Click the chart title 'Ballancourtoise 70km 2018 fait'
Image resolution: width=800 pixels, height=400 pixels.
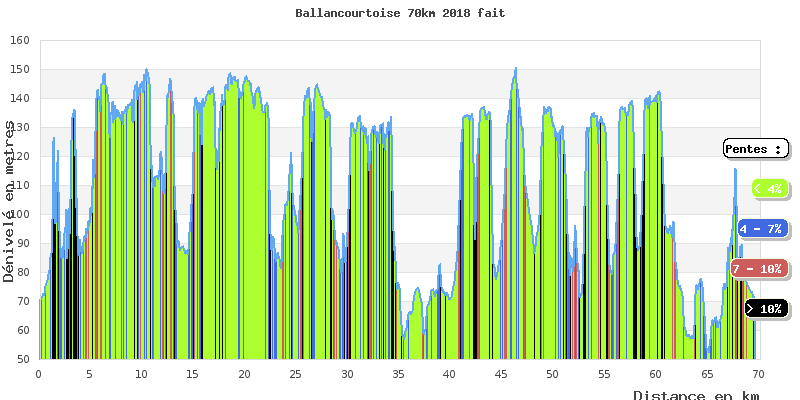(400, 14)
